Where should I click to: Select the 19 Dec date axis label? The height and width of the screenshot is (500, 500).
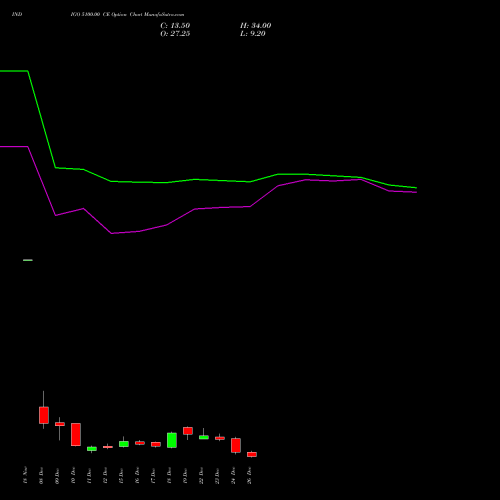186,476
